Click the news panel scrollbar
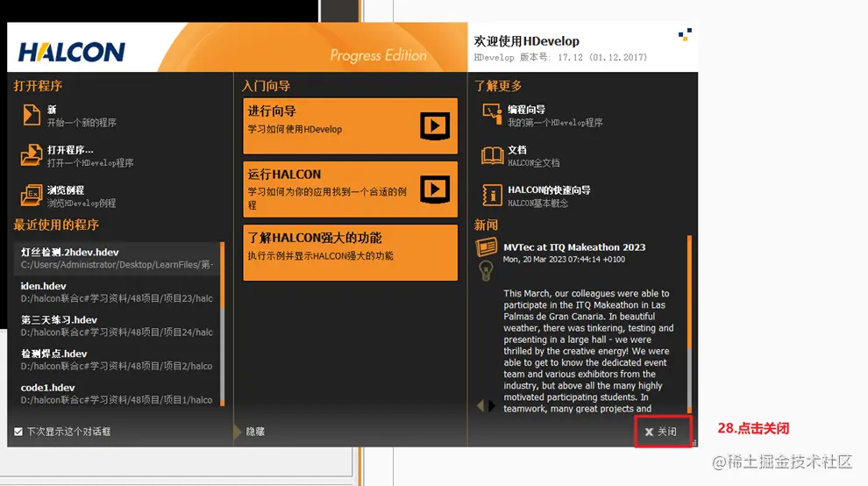Image resolution: width=868 pixels, height=486 pixels. coord(689,325)
